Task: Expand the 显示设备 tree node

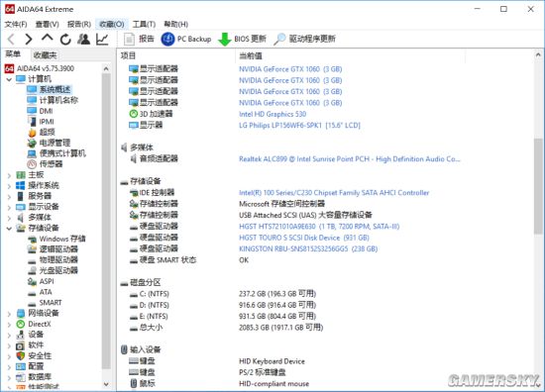Action: (9, 207)
